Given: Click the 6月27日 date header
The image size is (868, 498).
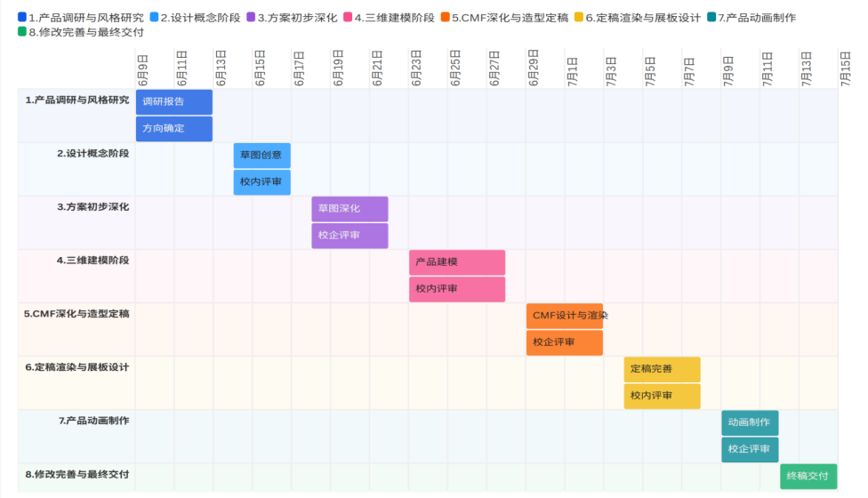Looking at the screenshot, I should (494, 68).
